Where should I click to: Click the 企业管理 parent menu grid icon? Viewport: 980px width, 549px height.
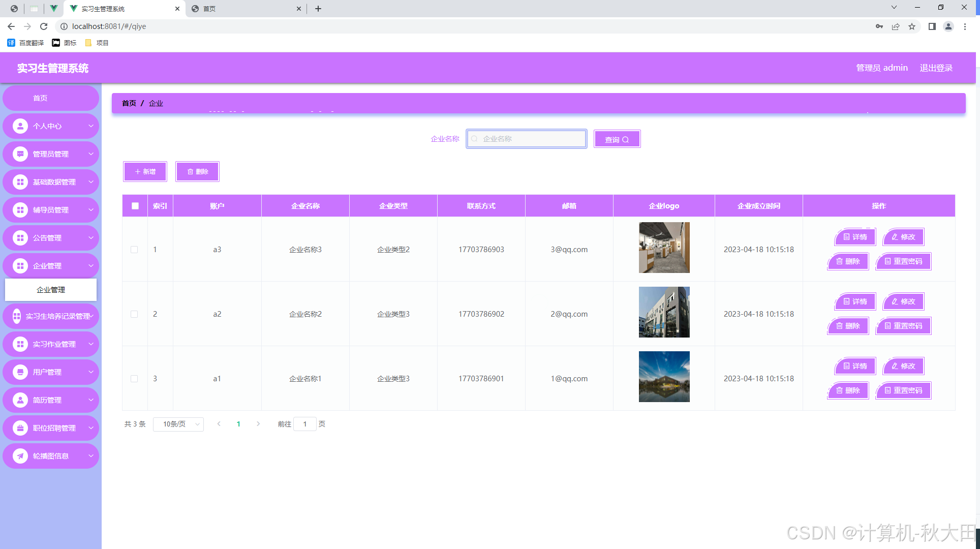coord(20,266)
